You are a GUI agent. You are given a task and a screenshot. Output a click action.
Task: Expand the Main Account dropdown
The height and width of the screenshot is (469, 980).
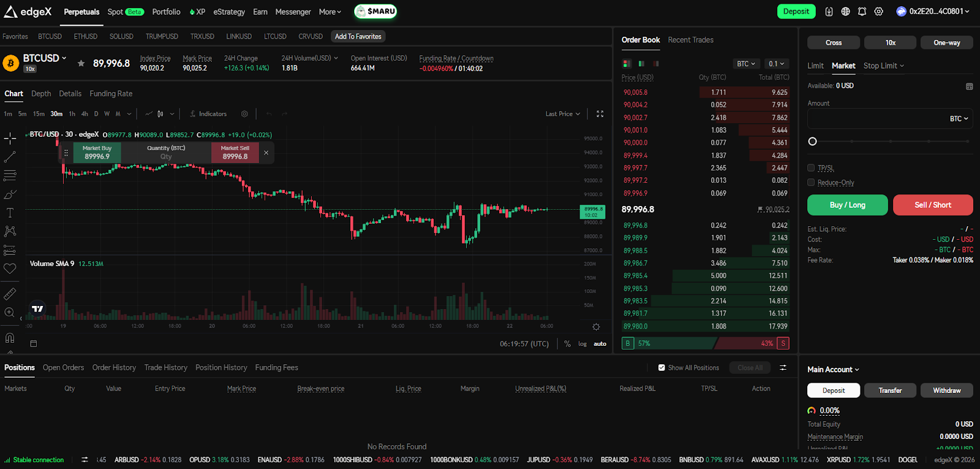833,370
